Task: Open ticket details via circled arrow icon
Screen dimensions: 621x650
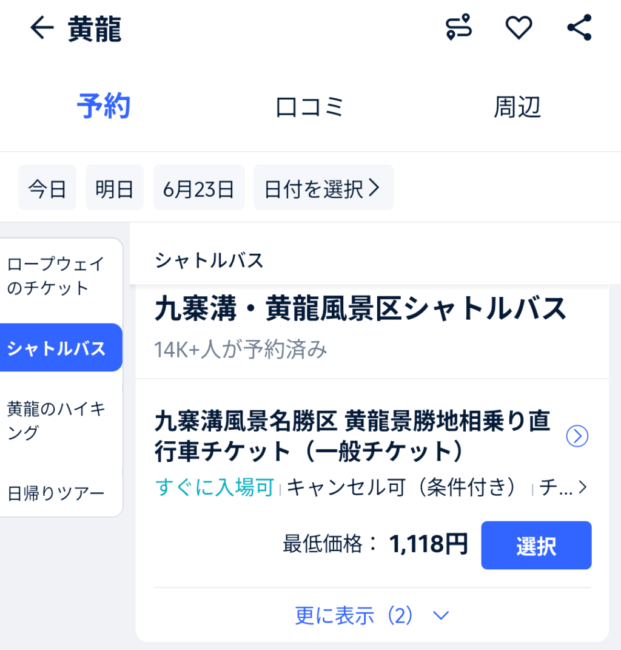Action: click(x=577, y=436)
